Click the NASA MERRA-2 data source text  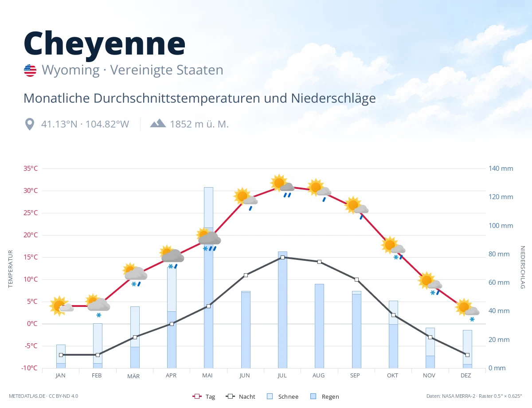tap(474, 396)
